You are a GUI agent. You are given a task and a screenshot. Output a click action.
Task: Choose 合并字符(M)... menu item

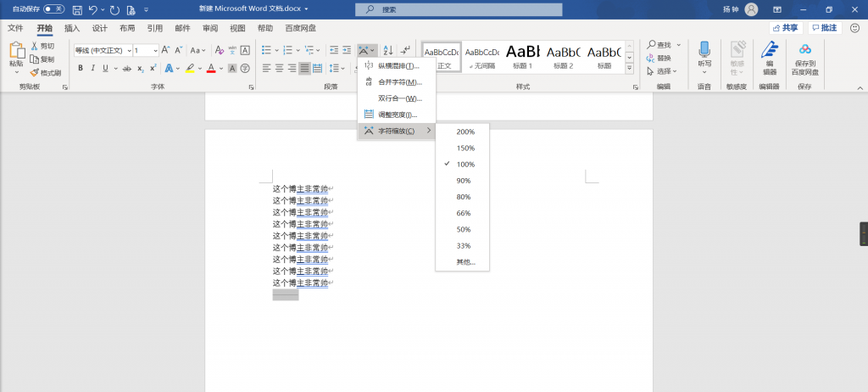(397, 82)
